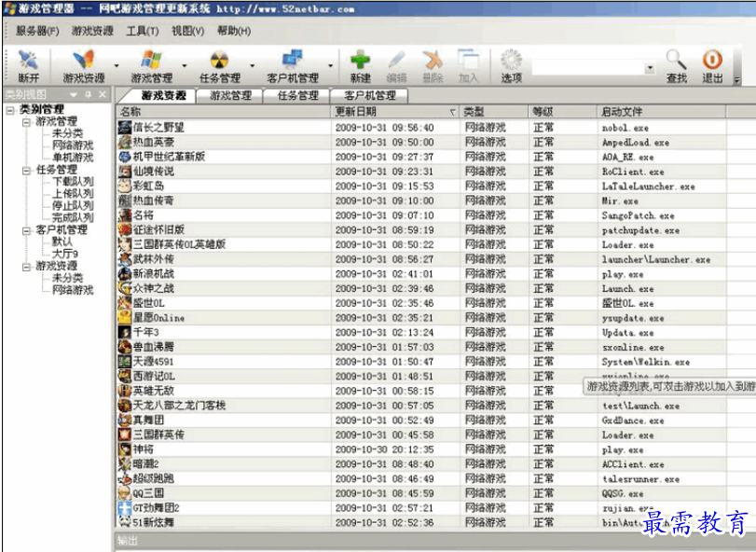Open the toolbar overflow chevron
756x552 pixels.
point(736,79)
